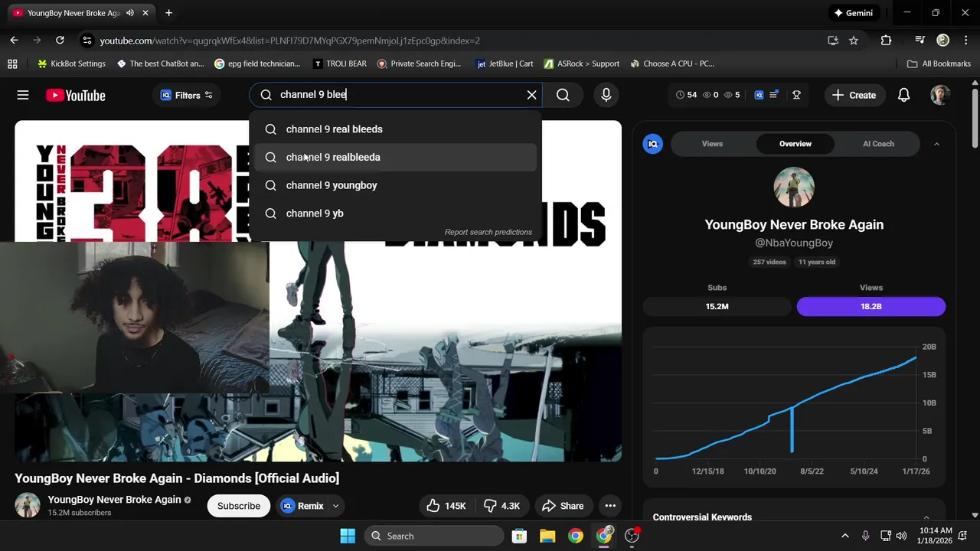The height and width of the screenshot is (551, 980).
Task: Like the video (145K)
Action: click(x=446, y=506)
